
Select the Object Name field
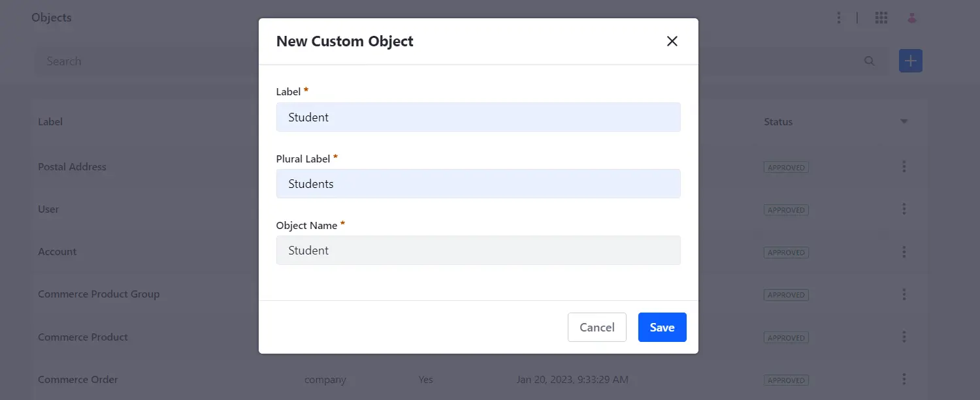(478, 250)
